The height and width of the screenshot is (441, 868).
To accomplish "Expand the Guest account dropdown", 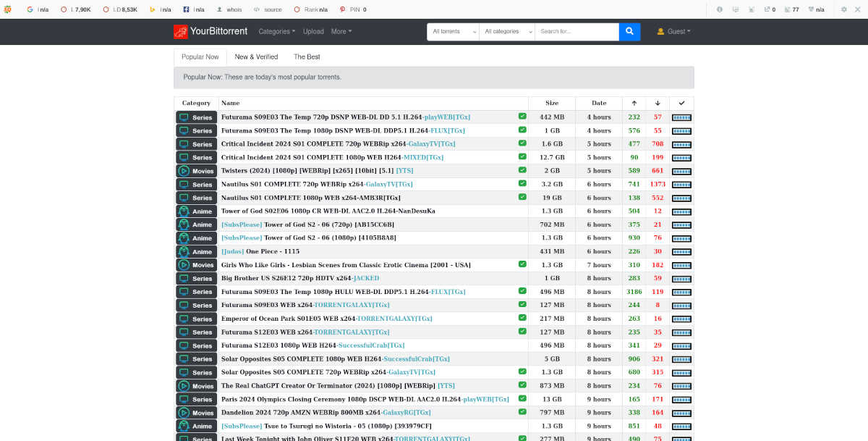I will [x=673, y=32].
